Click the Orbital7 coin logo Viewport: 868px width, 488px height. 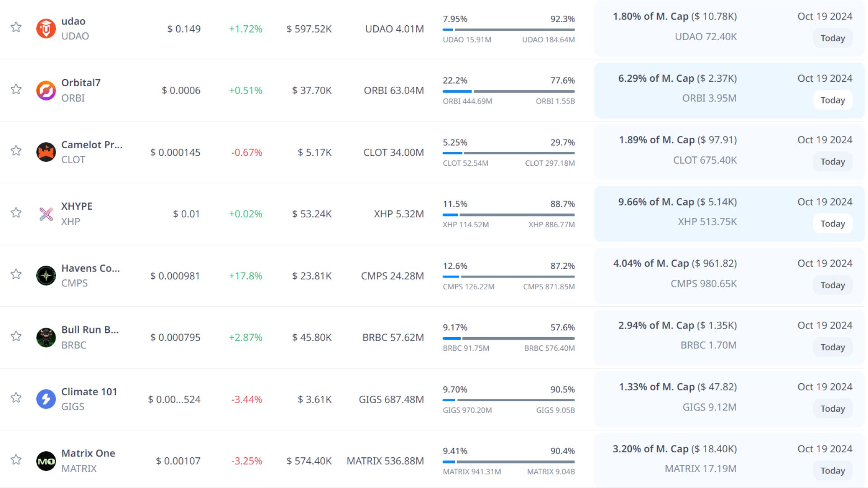coord(46,90)
